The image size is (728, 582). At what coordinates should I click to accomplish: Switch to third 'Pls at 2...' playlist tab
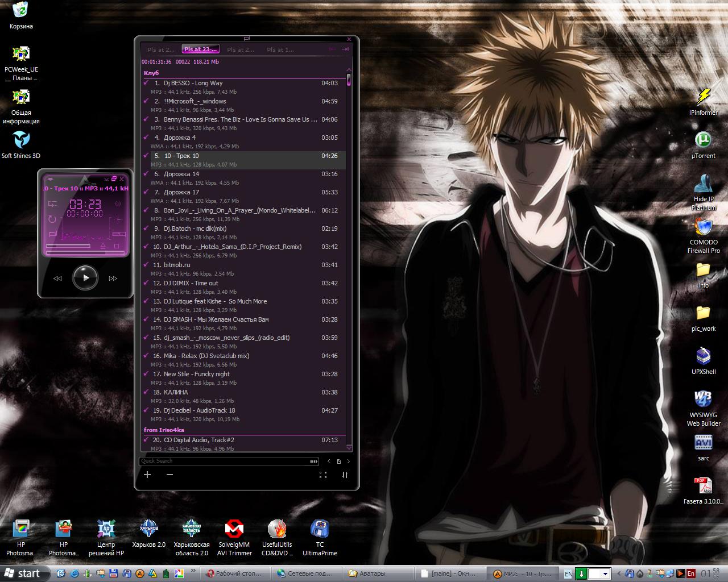[240, 49]
